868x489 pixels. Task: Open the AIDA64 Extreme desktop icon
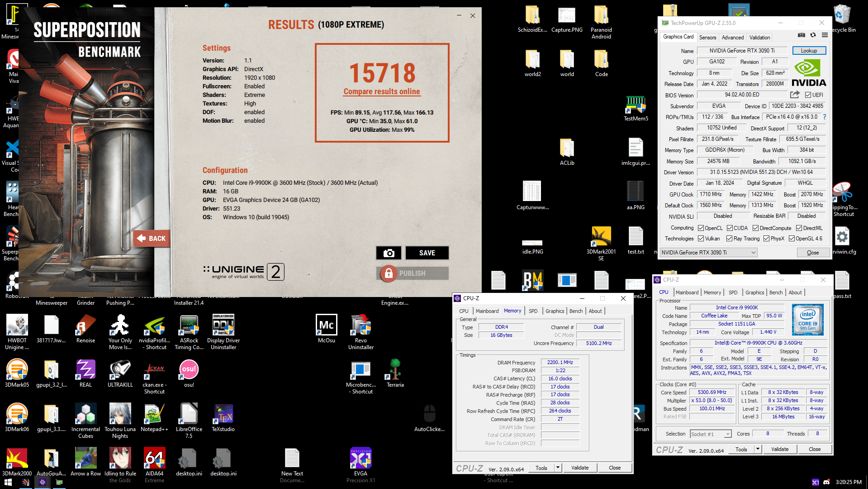point(155,465)
